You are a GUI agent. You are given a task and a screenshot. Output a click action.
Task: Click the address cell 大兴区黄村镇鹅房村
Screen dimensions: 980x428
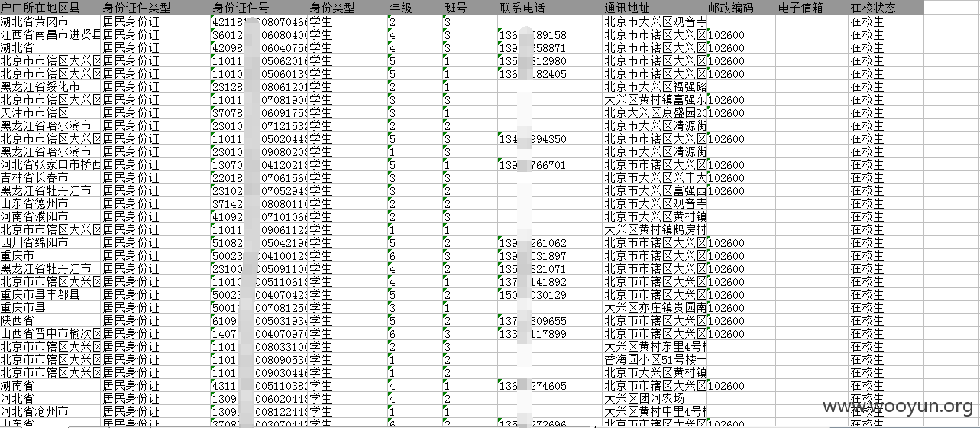click(x=654, y=230)
